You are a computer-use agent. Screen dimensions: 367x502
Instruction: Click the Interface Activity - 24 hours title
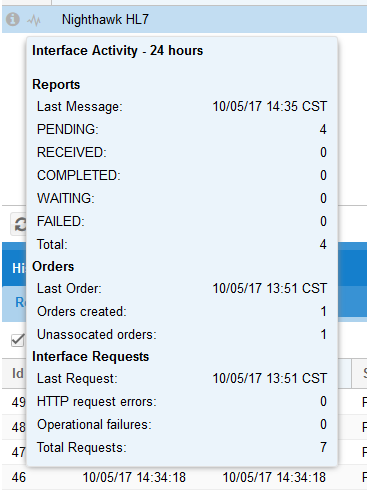point(117,51)
